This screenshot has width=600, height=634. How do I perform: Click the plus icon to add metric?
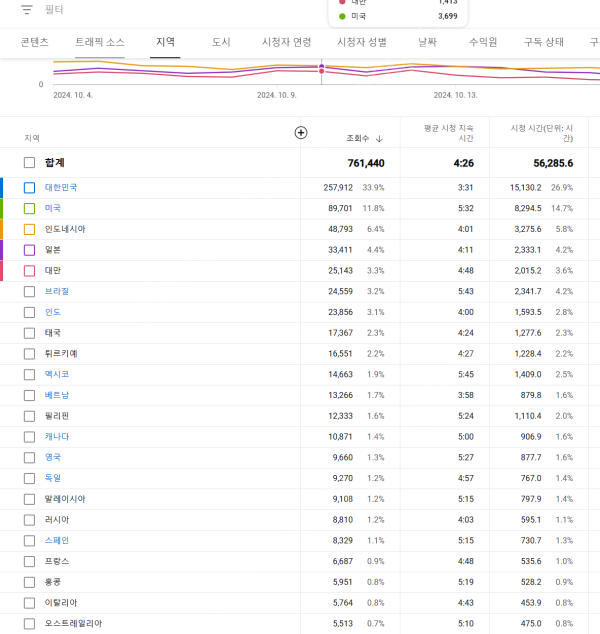tap(301, 133)
